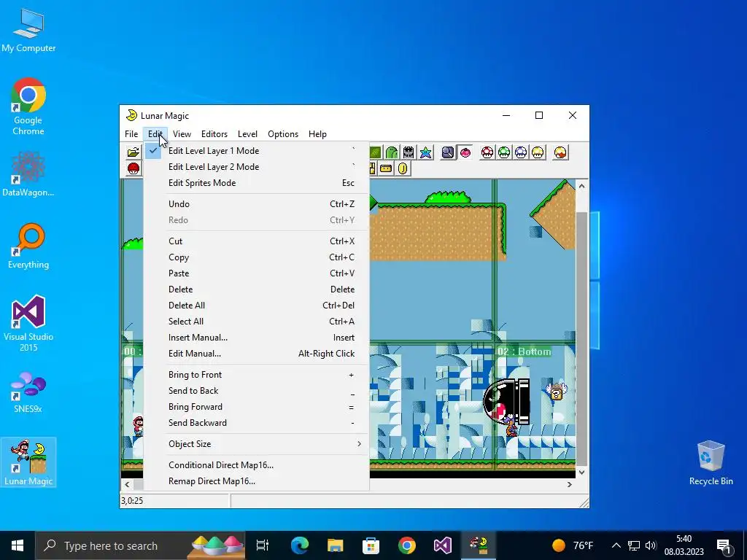This screenshot has width=747, height=560.
Task: Choose Delete in the Edit menu
Action: [x=256, y=289]
